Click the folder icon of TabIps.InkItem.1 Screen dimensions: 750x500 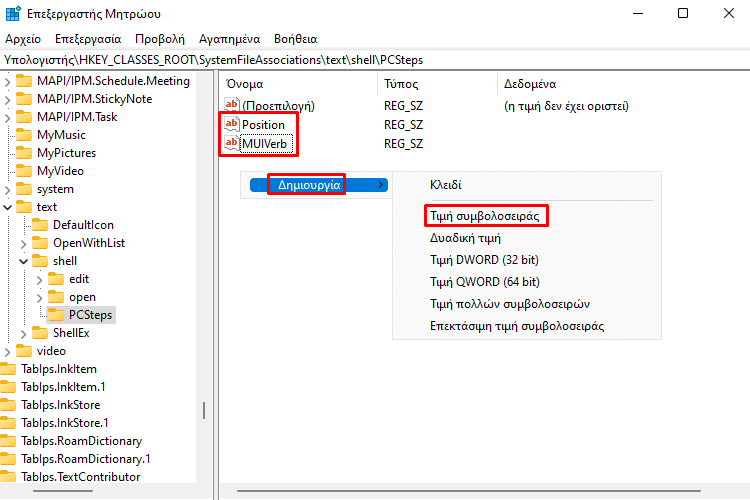pyautogui.click(x=8, y=387)
